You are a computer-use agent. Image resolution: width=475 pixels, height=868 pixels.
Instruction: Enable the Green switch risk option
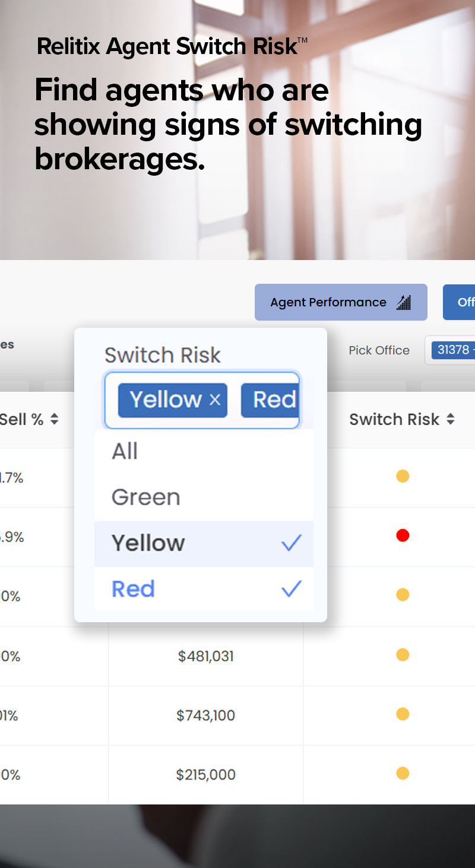click(146, 497)
